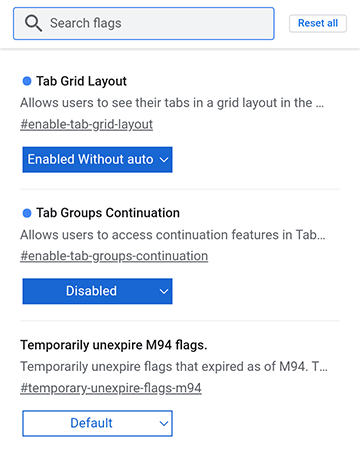The height and width of the screenshot is (450, 360).
Task: Click the blue dot beside Tab Groups Continuation
Action: click(27, 213)
